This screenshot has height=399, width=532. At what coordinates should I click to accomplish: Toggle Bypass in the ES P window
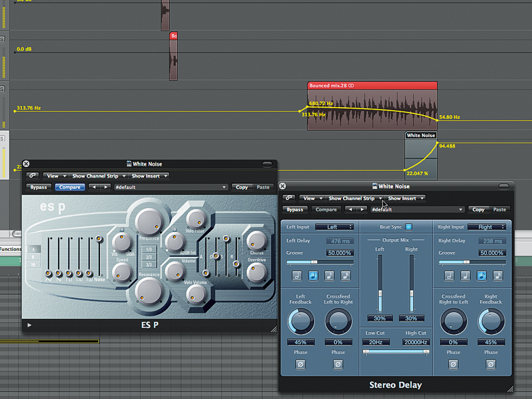[x=39, y=187]
